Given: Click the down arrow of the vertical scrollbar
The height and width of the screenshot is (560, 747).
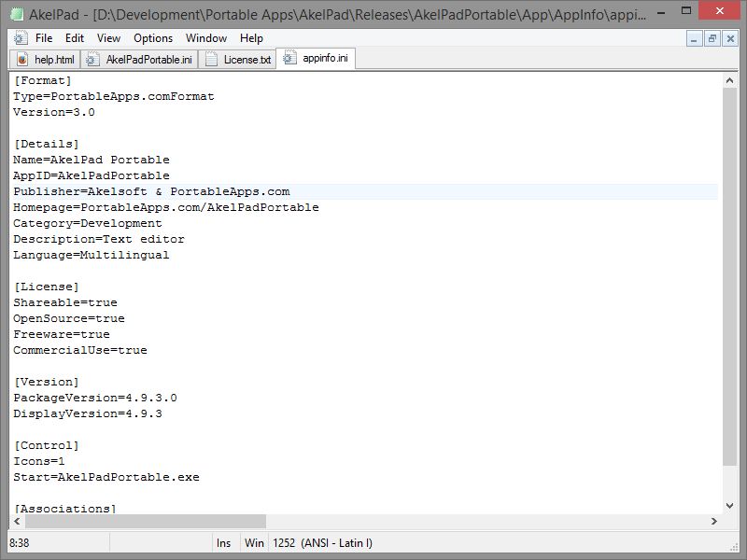Looking at the screenshot, I should tap(731, 505).
